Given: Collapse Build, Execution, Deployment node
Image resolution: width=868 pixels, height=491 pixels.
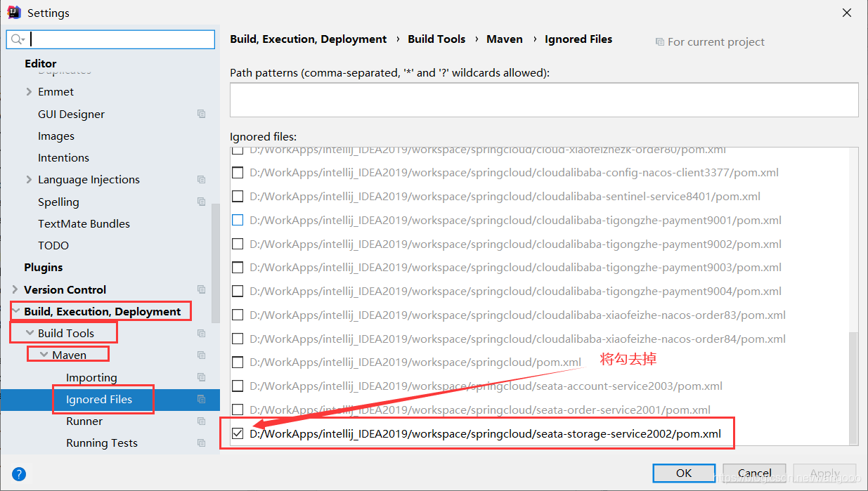Looking at the screenshot, I should click(x=15, y=311).
